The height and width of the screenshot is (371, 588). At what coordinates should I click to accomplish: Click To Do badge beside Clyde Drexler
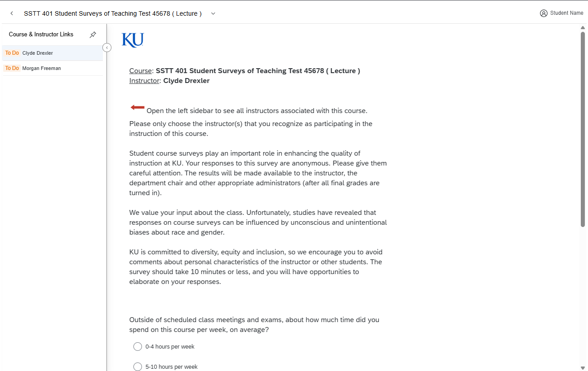[12, 53]
